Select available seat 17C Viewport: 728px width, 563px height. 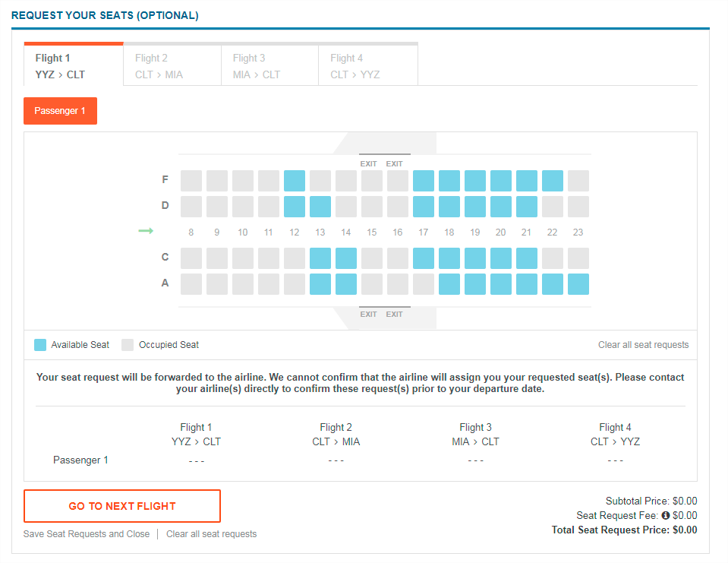click(x=423, y=257)
